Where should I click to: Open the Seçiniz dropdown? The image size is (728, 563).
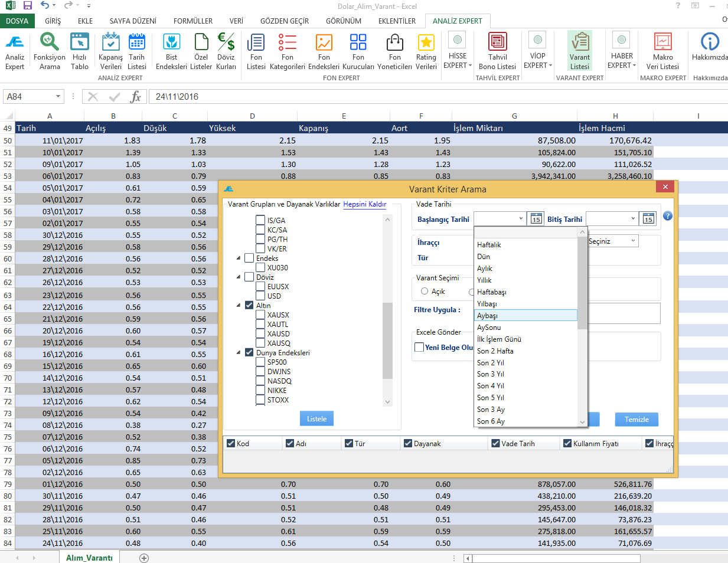(613, 241)
